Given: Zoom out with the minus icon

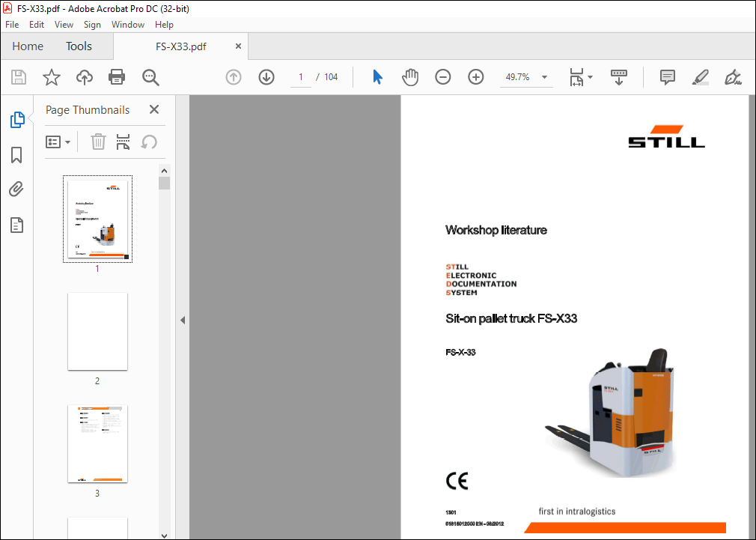Looking at the screenshot, I should (x=442, y=77).
